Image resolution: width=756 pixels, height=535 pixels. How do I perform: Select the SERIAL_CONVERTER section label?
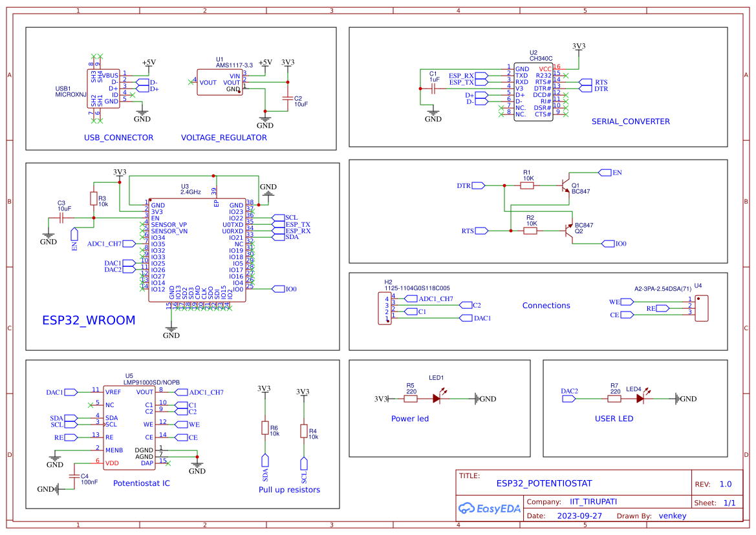[631, 121]
